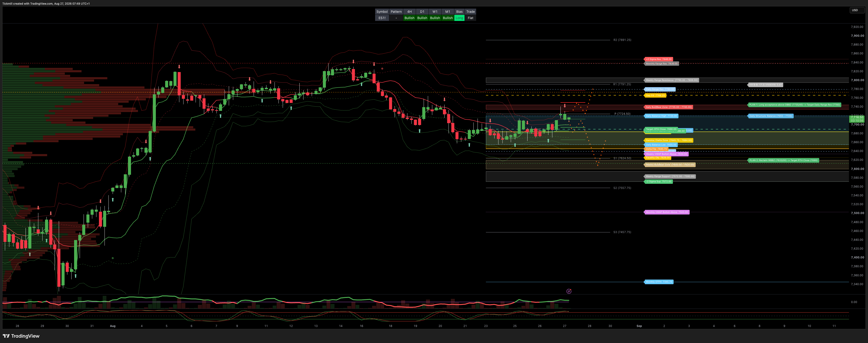Click the Monthly VWAP Bullish Above 7503.00 label
Image resolution: width=868 pixels, height=343 pixels.
pyautogui.click(x=666, y=212)
